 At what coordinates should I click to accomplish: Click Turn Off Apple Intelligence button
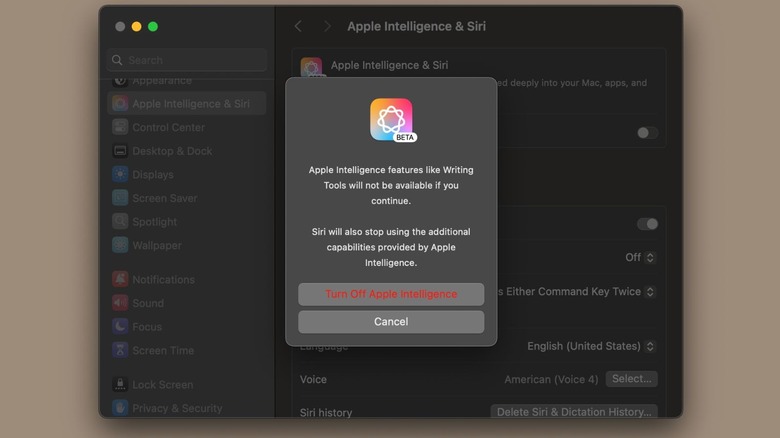(391, 294)
